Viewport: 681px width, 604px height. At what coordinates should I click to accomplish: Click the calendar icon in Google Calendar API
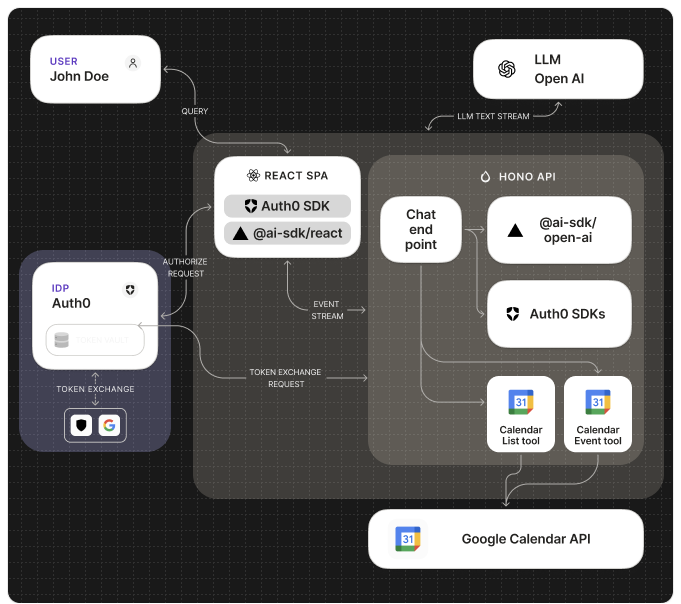(x=408, y=539)
